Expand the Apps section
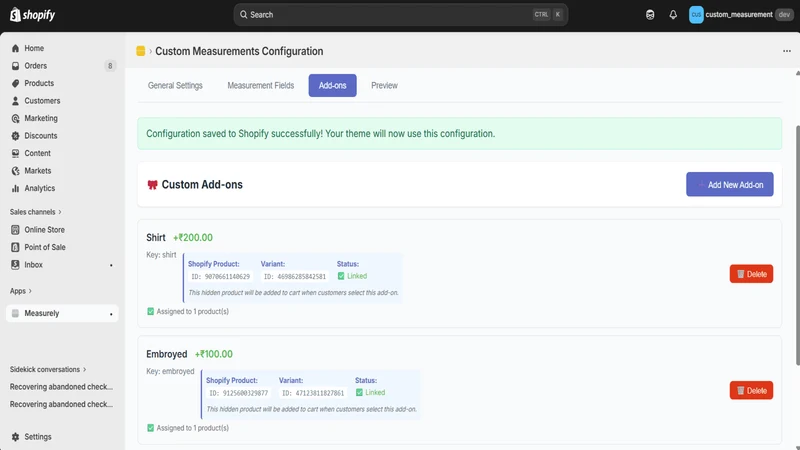The image size is (800, 450). [x=21, y=291]
